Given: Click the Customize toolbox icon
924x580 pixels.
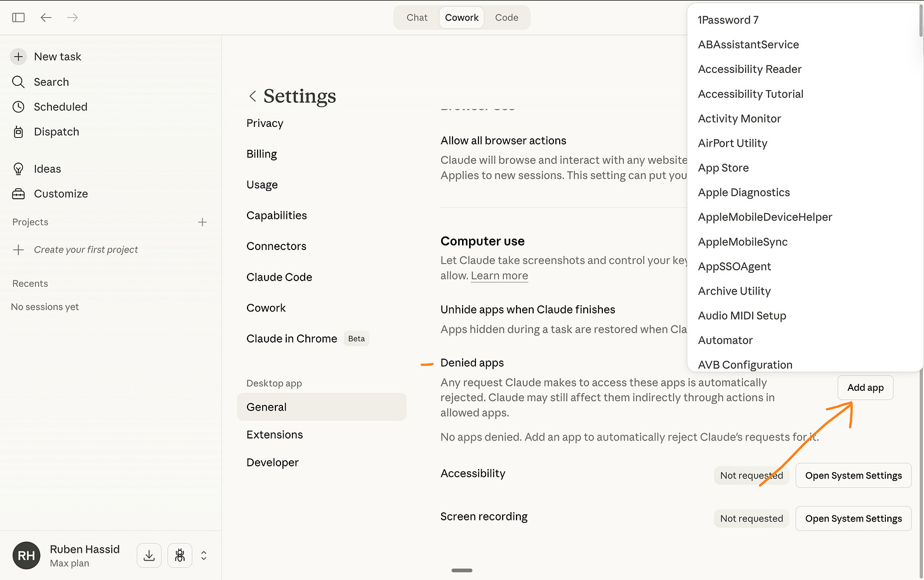Looking at the screenshot, I should [x=18, y=194].
